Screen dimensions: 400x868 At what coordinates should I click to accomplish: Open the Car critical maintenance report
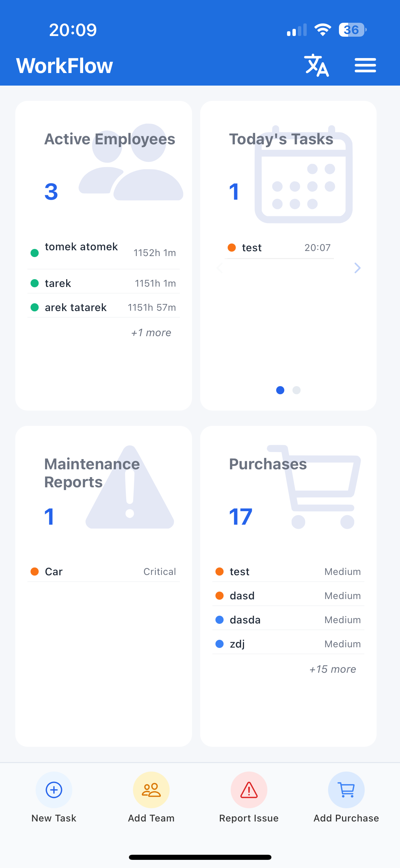103,572
